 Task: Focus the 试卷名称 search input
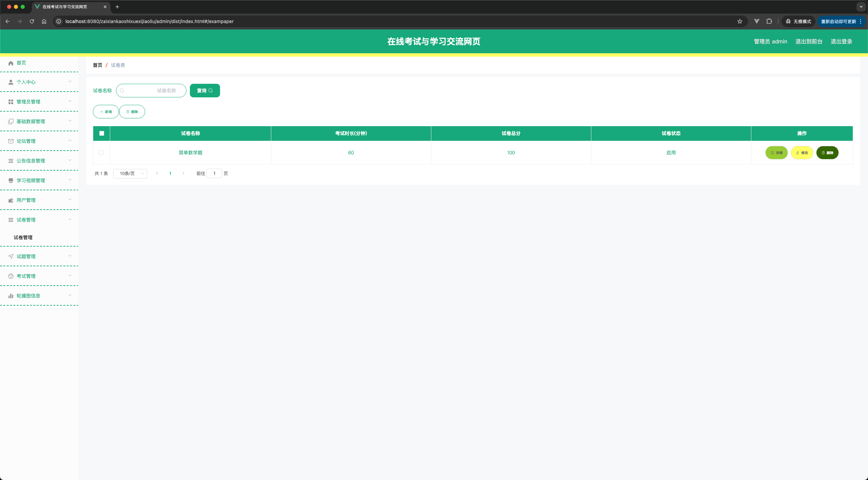[x=151, y=91]
